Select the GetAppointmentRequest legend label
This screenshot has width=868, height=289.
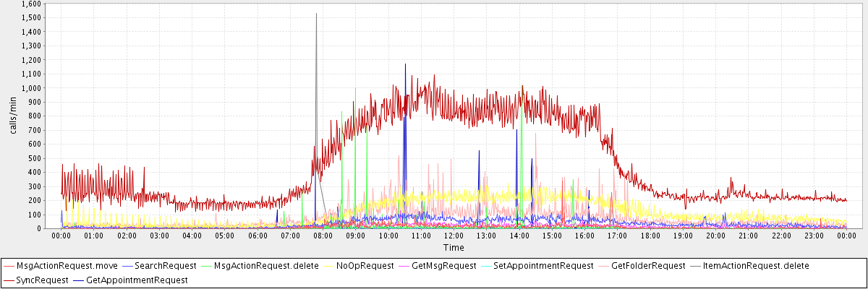click(137, 280)
